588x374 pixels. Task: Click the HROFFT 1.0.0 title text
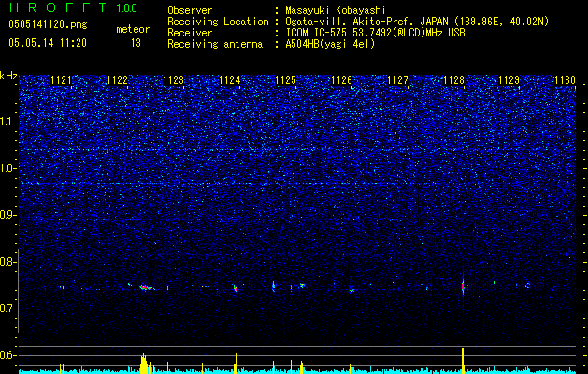pyautogui.click(x=73, y=7)
